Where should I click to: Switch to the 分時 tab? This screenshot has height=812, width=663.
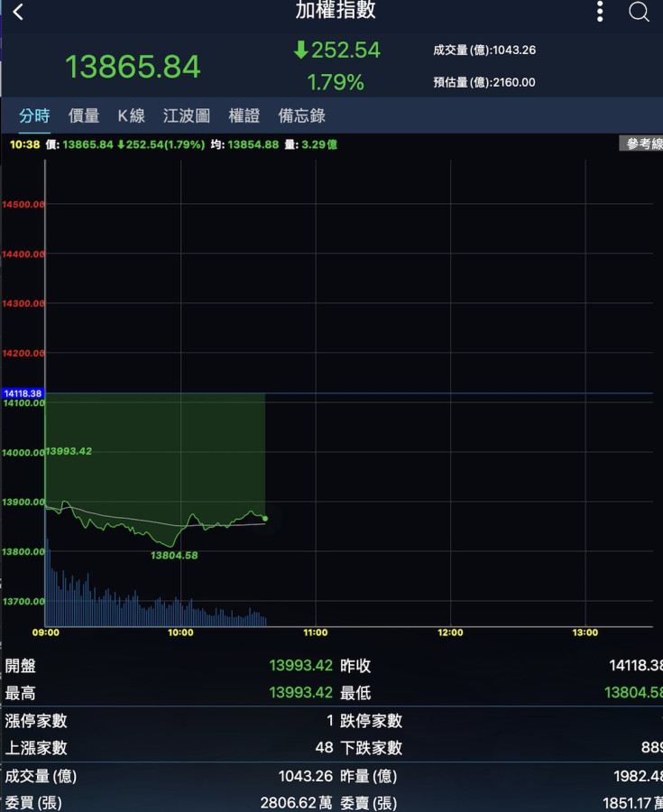34,115
